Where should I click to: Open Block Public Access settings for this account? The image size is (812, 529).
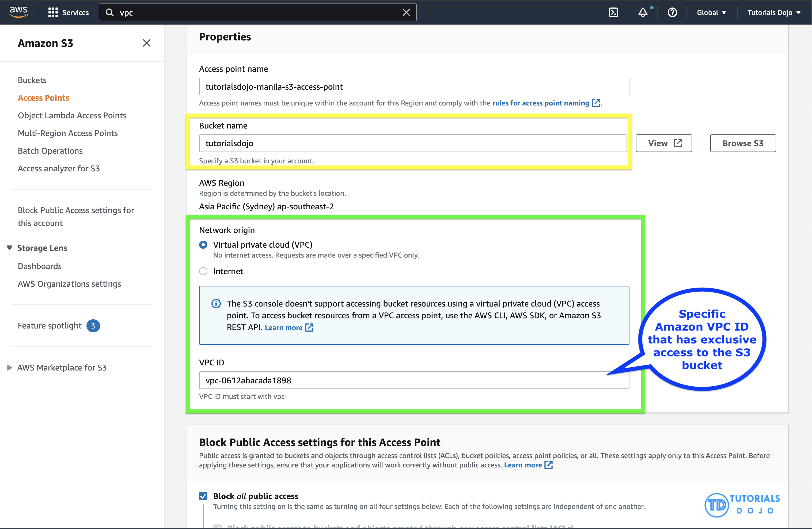pos(76,216)
